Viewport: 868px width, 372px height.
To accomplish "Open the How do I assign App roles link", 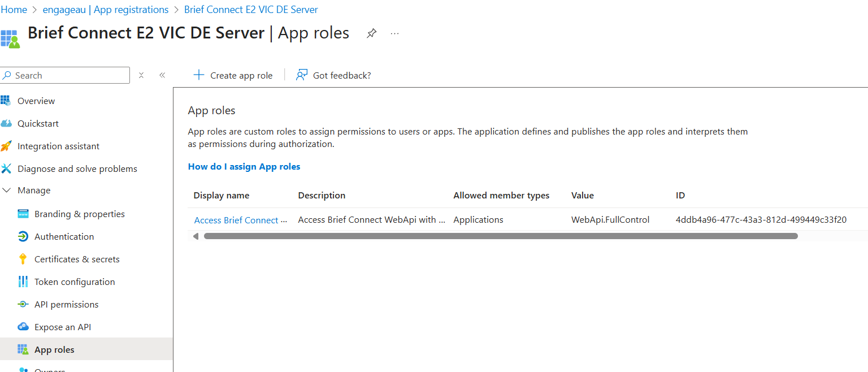I will 244,166.
